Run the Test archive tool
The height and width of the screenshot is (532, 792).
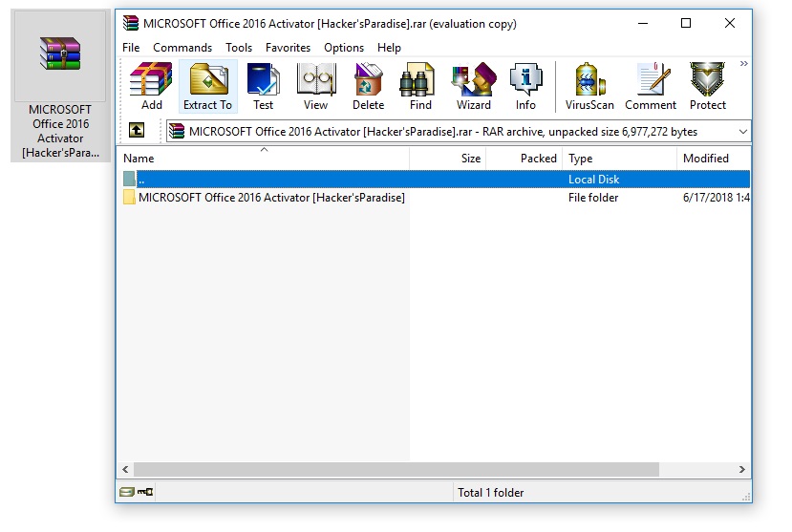263,86
